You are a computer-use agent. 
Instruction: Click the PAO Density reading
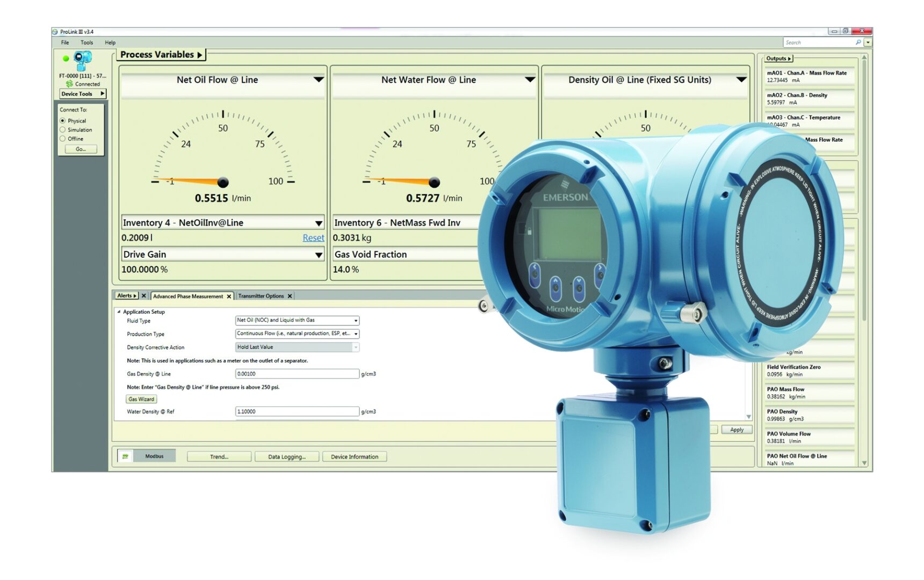tap(809, 415)
